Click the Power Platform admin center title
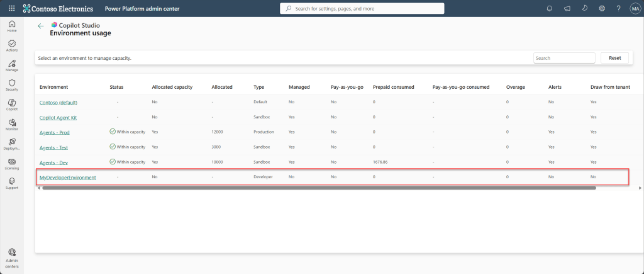 point(142,9)
